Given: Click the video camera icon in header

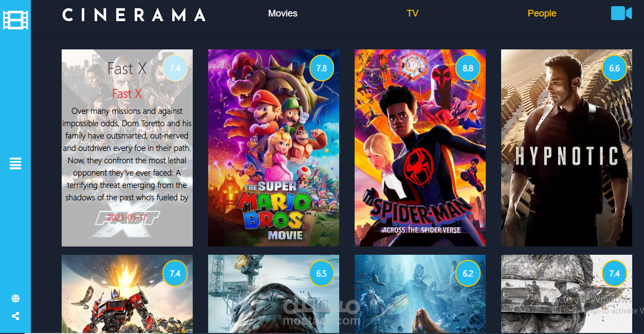Looking at the screenshot, I should click(621, 13).
